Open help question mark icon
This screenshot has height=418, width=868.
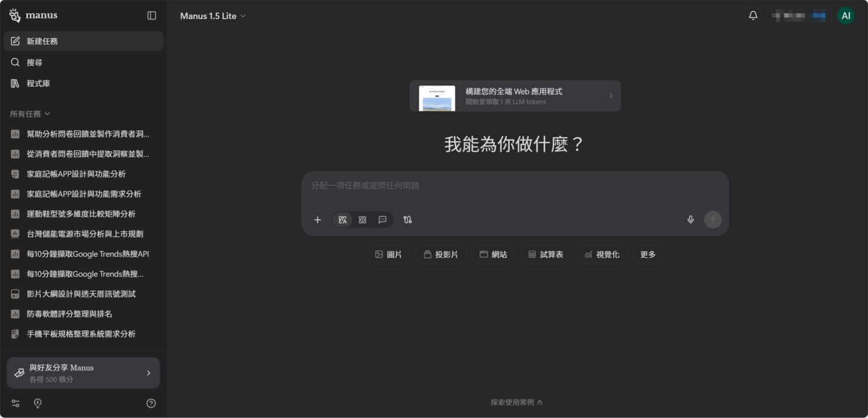[x=151, y=404]
